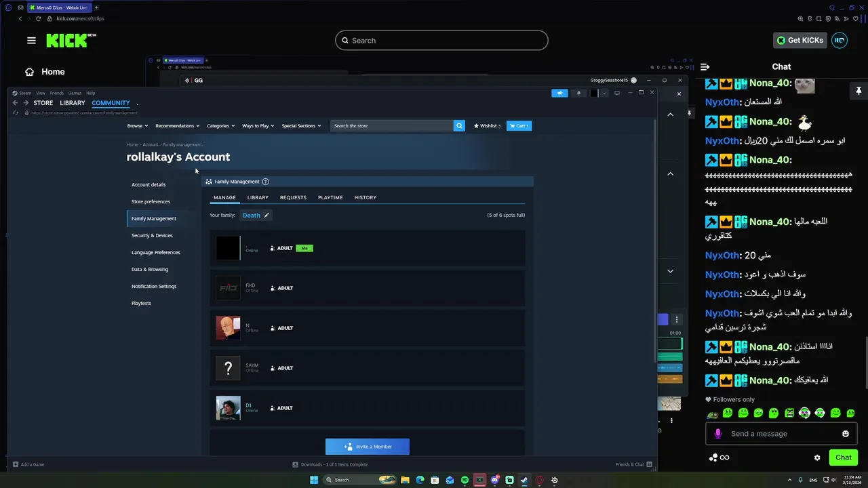Expand the Special Sections menu
868x488 pixels.
pyautogui.click(x=301, y=125)
